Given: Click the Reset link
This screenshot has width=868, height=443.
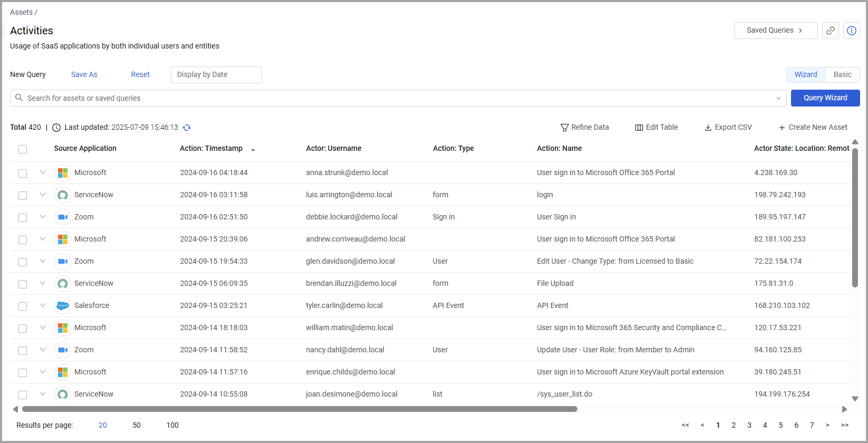Looking at the screenshot, I should click(x=140, y=75).
